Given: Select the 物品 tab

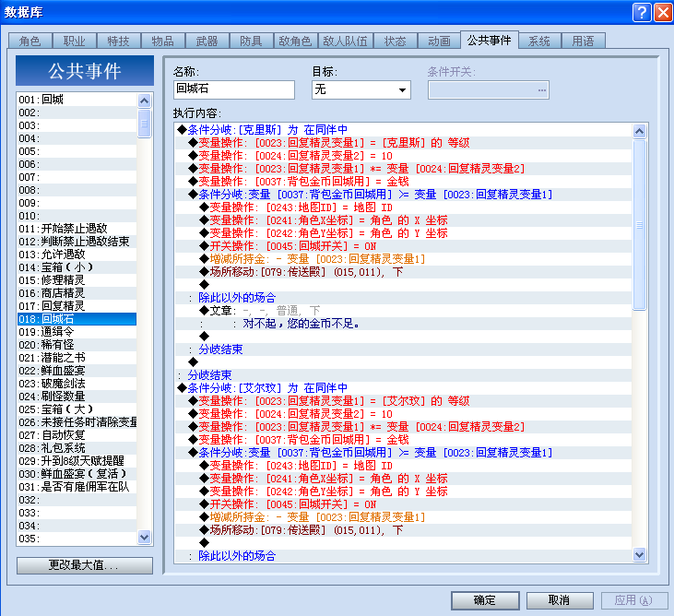Looking at the screenshot, I should tap(162, 41).
